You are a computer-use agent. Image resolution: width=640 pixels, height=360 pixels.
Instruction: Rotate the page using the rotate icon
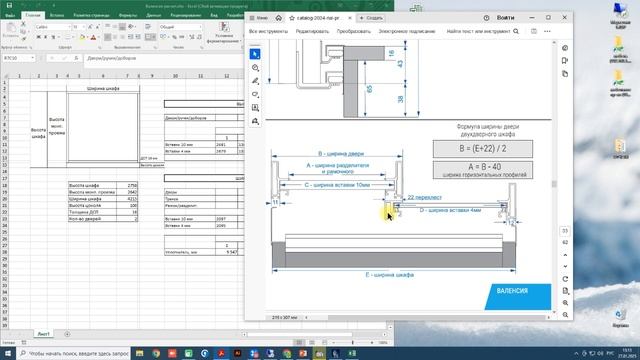pos(565,279)
